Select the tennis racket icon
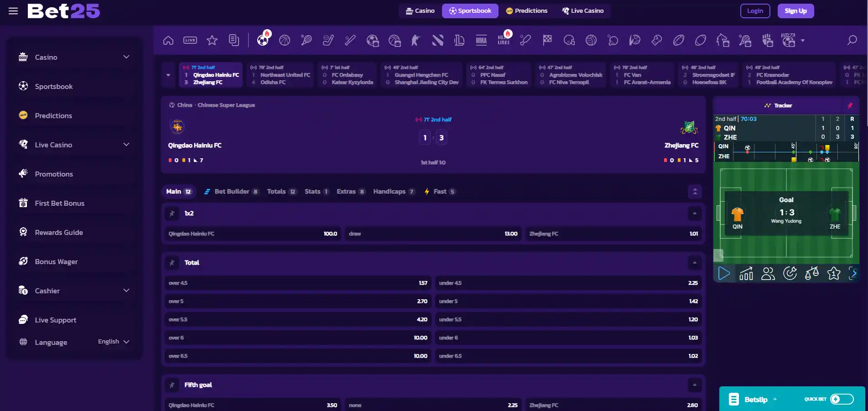The image size is (868, 411). pos(307,41)
